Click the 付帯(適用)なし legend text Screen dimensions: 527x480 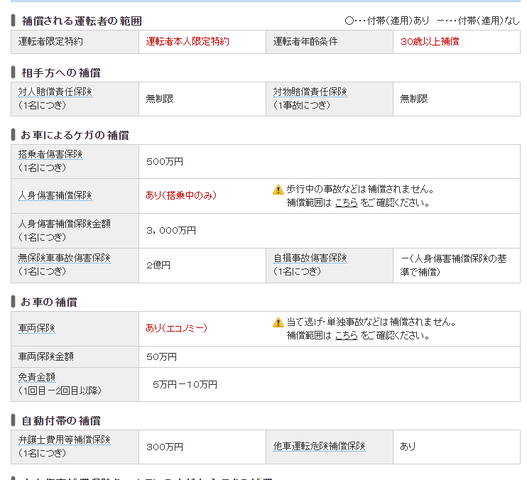coord(489,21)
